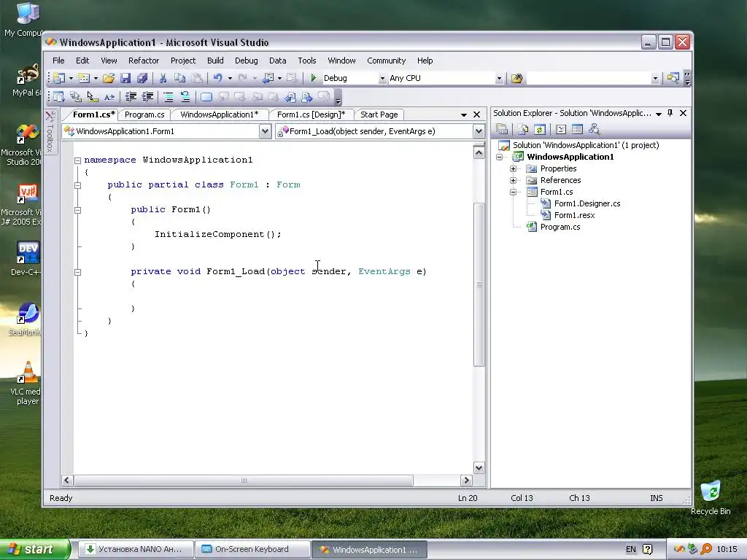The height and width of the screenshot is (560, 747).
Task: Click the Open File folder icon
Action: (109, 78)
